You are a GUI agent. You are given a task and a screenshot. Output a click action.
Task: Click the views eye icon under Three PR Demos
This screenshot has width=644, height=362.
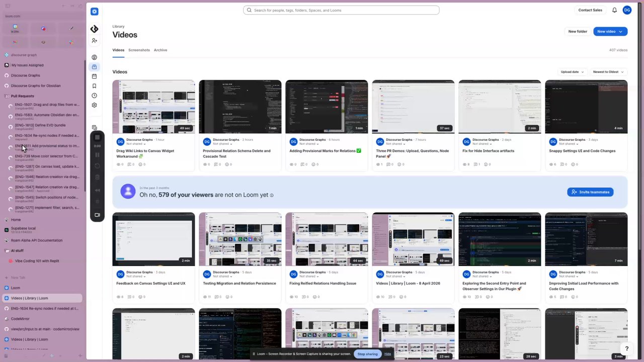pos(377,164)
